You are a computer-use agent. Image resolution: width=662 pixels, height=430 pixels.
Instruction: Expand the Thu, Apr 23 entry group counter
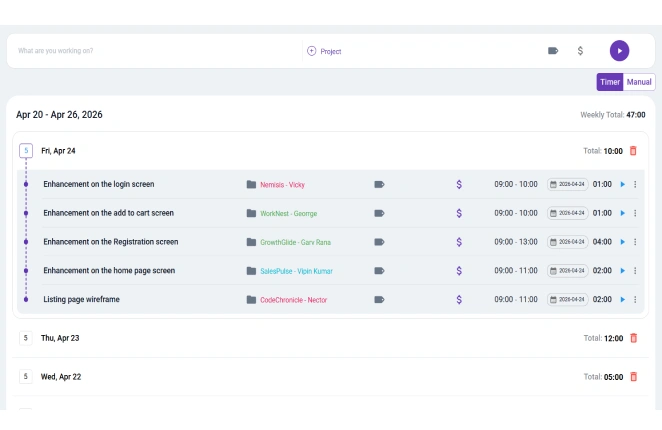coord(26,338)
